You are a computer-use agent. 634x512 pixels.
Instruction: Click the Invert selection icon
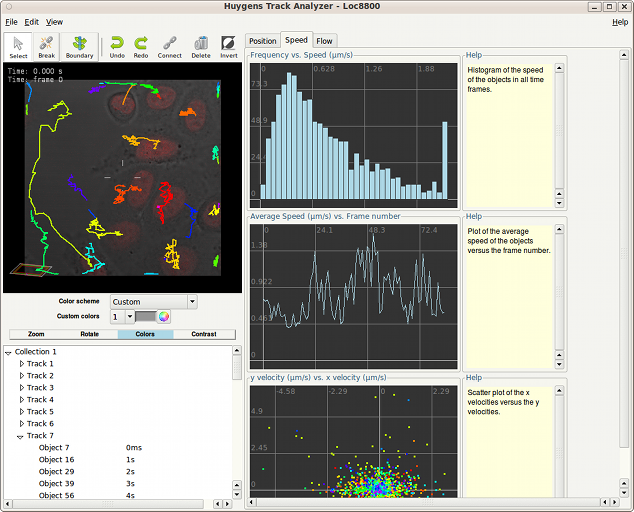229,47
